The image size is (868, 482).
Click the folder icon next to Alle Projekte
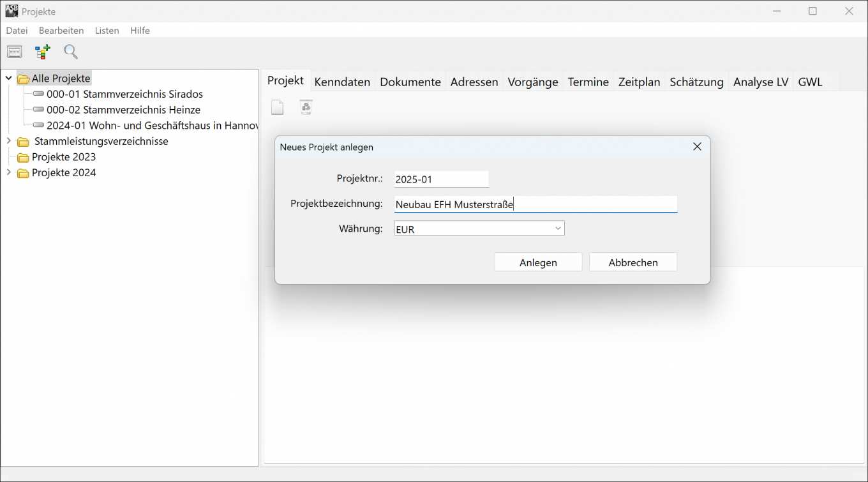pos(23,79)
